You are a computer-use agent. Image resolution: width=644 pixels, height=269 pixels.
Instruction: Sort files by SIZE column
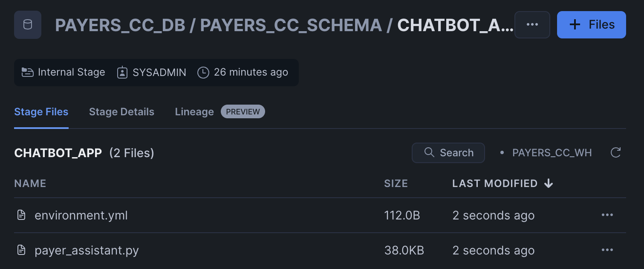(396, 184)
